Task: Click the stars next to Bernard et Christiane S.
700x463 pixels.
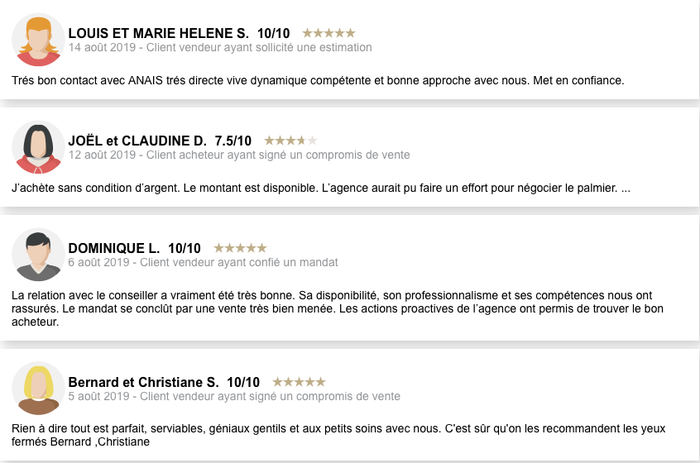Action: pos(299,382)
